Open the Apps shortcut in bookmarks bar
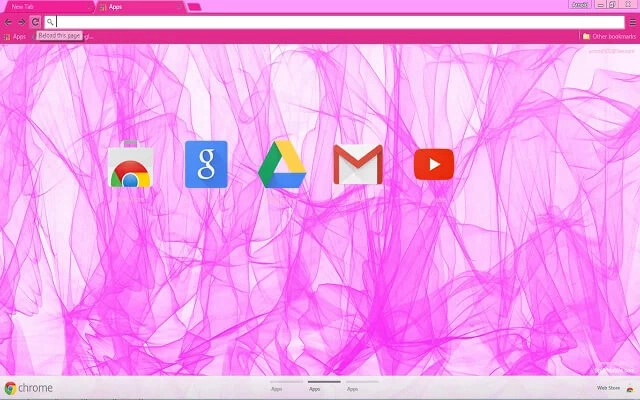The height and width of the screenshot is (400, 640). coord(15,37)
